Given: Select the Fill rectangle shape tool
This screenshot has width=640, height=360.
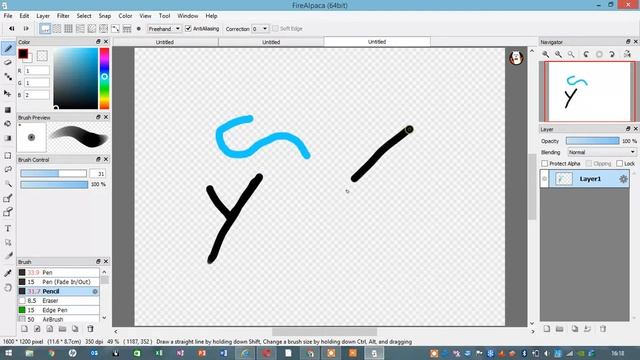Looking at the screenshot, I should (8, 110).
